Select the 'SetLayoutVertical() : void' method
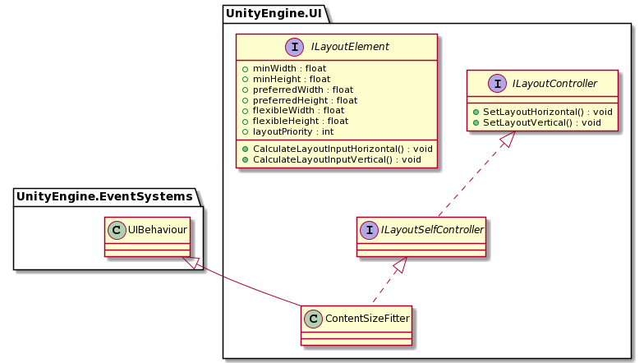Screen dimensions: 644x363 point(542,123)
